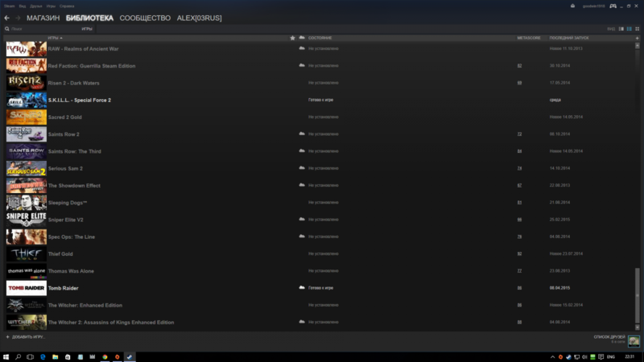Select RAW - Realms of Ancient War row
This screenshot has width=644, height=362.
[320, 49]
